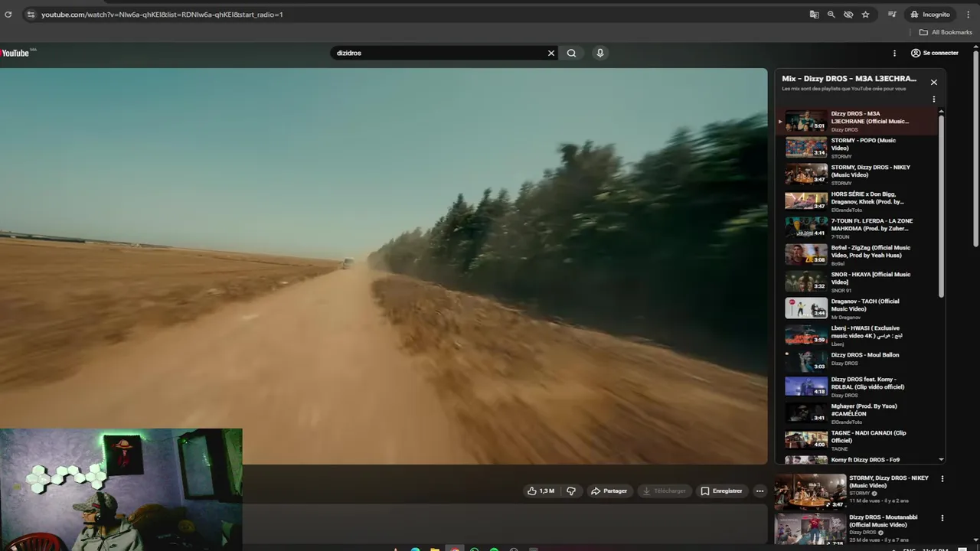
Task: Open the more actions ellipsis below video
Action: tap(759, 491)
